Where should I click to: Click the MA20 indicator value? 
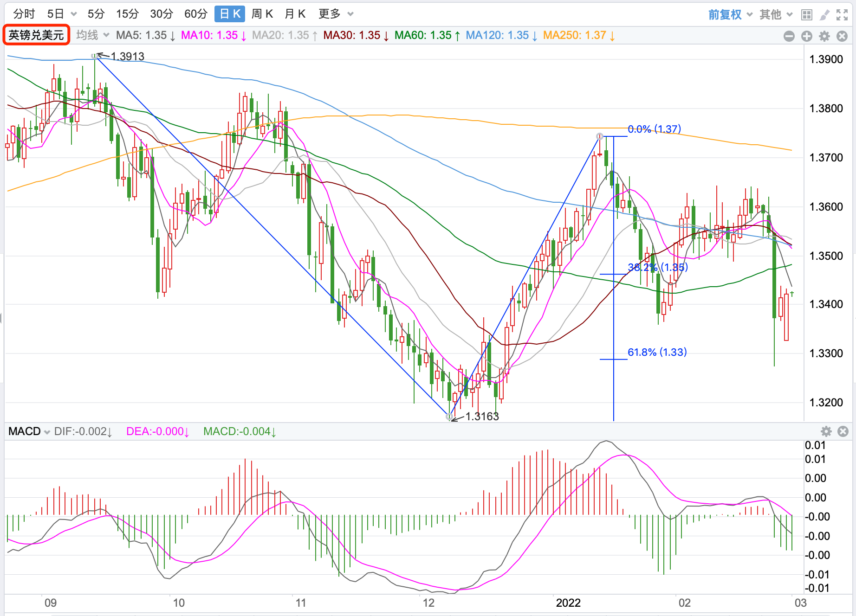[x=285, y=35]
